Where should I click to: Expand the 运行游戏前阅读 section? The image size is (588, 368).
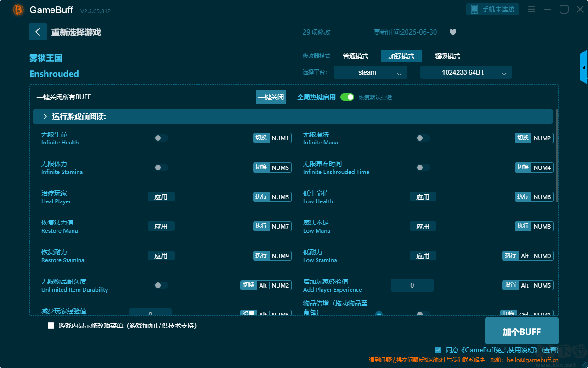293,117
